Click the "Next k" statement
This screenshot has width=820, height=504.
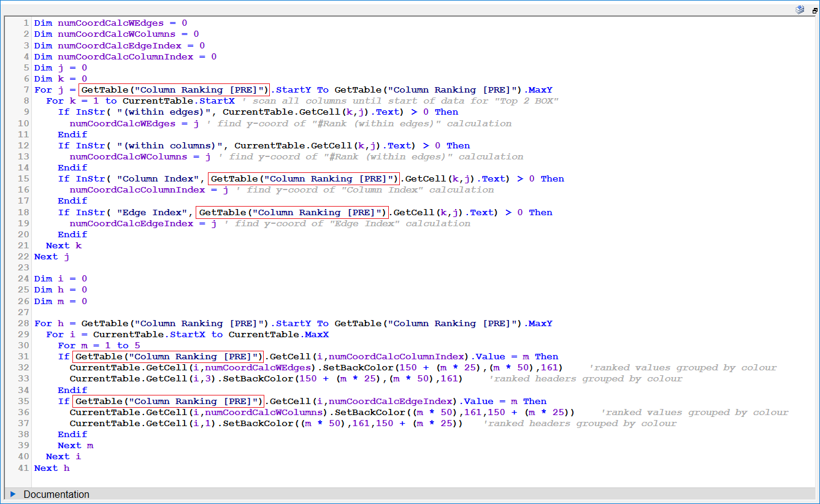click(64, 246)
